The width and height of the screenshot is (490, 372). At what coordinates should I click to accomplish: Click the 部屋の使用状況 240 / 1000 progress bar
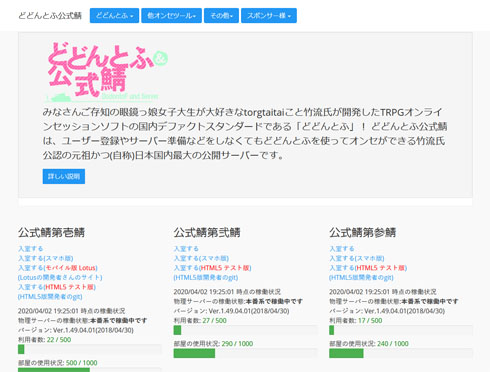click(x=401, y=353)
